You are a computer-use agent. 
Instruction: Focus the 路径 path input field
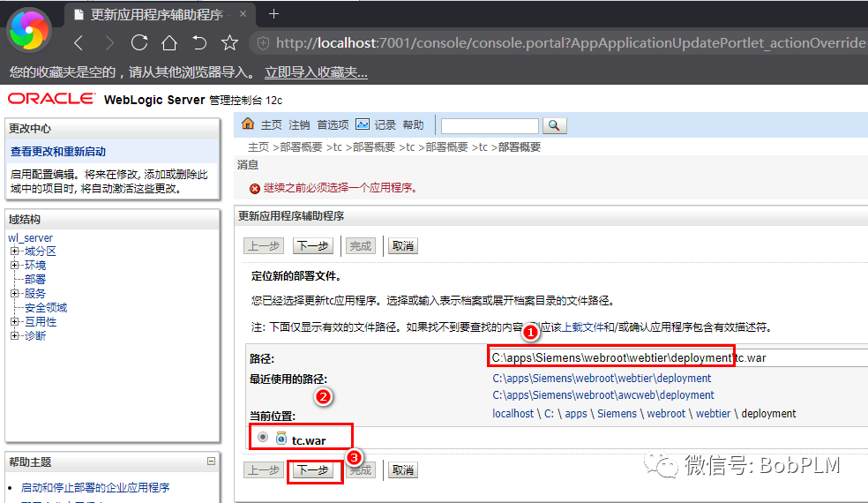pyautogui.click(x=678, y=358)
